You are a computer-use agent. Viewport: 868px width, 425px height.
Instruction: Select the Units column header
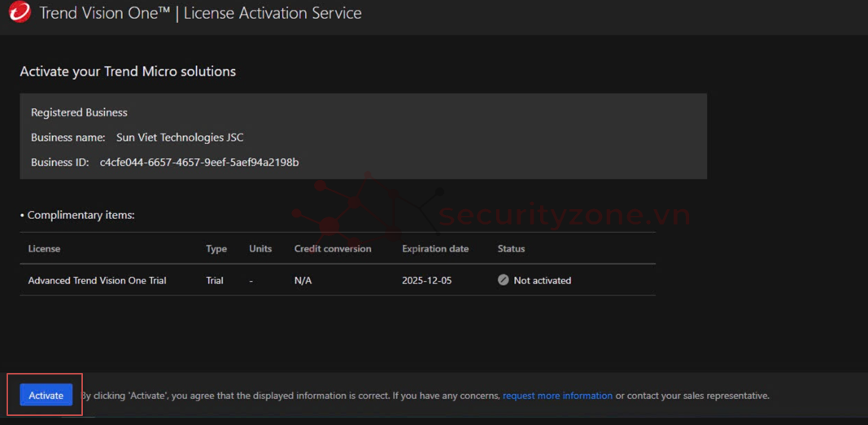(260, 248)
